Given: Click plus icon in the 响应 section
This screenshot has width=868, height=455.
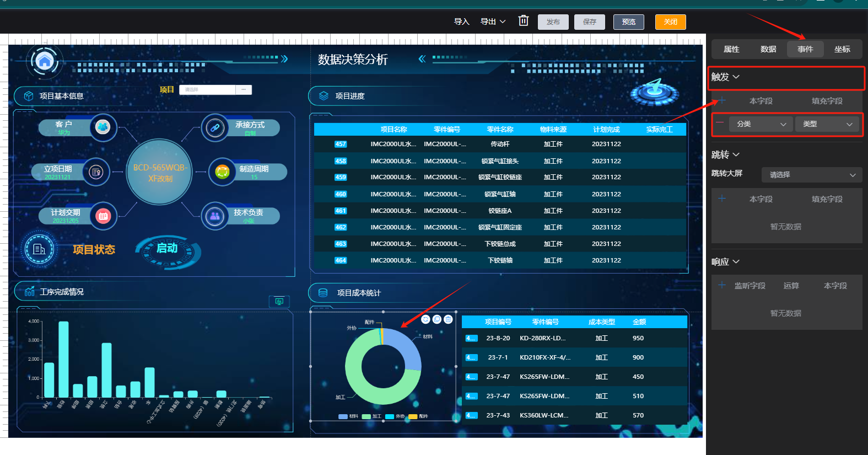Looking at the screenshot, I should tap(722, 285).
